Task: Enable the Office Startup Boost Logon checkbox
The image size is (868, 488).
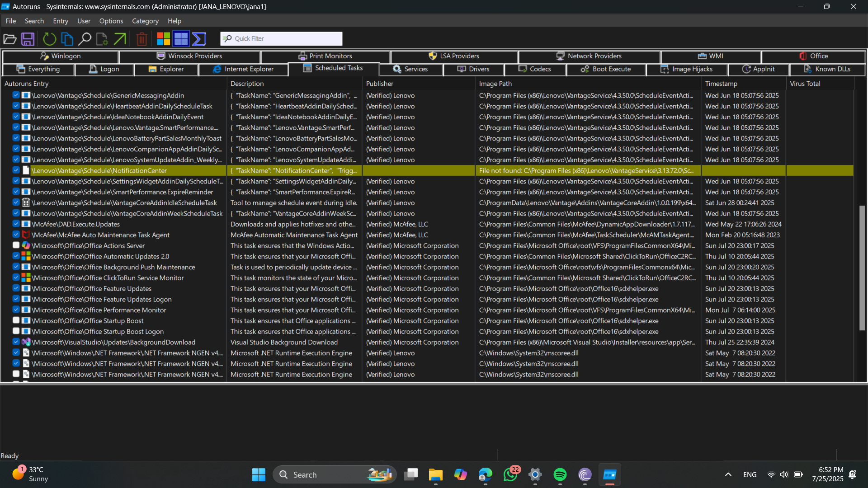Action: 16,331
